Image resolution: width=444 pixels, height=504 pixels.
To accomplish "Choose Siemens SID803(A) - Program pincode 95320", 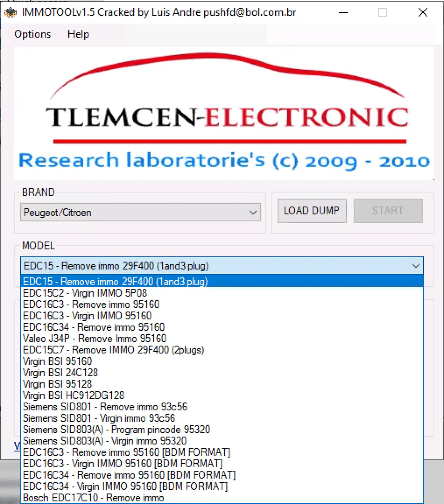I will click(x=222, y=430).
